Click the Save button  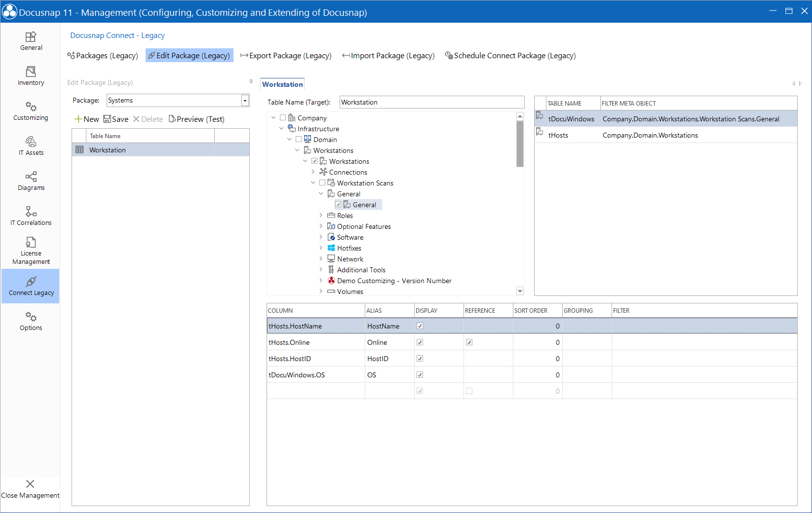[116, 119]
